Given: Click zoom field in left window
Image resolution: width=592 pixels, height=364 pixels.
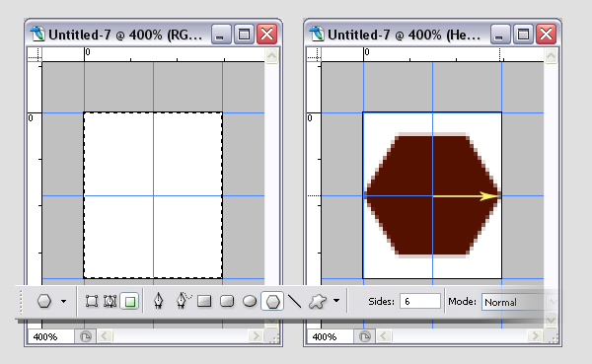Looking at the screenshot, I should (x=50, y=336).
